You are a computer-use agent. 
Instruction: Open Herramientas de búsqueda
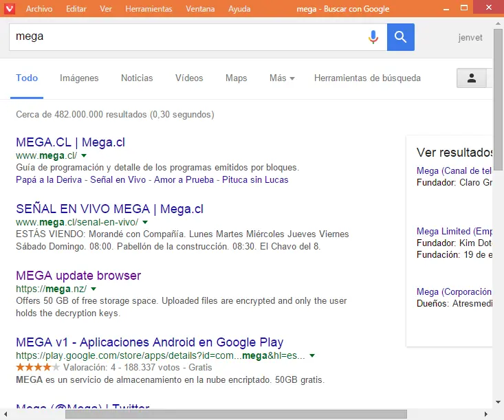click(x=367, y=78)
